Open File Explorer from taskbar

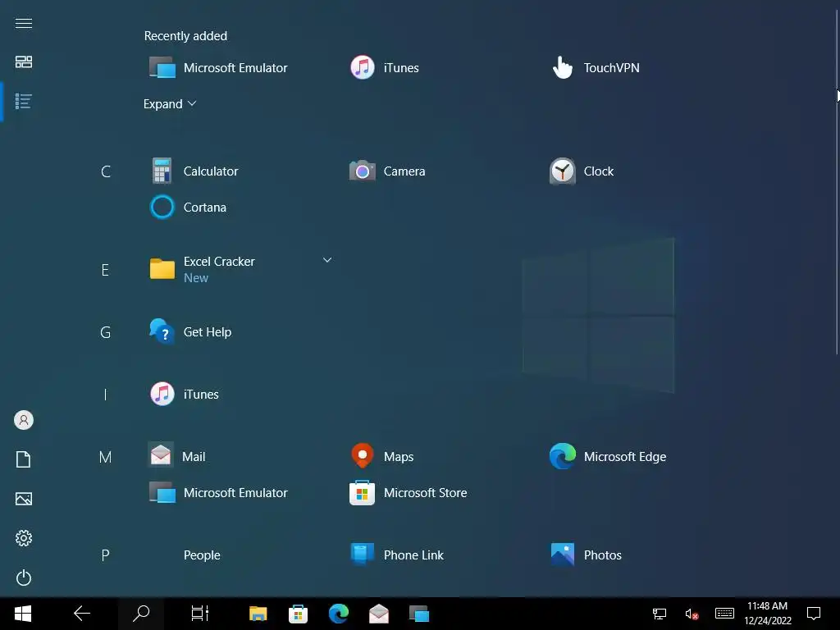pos(258,614)
